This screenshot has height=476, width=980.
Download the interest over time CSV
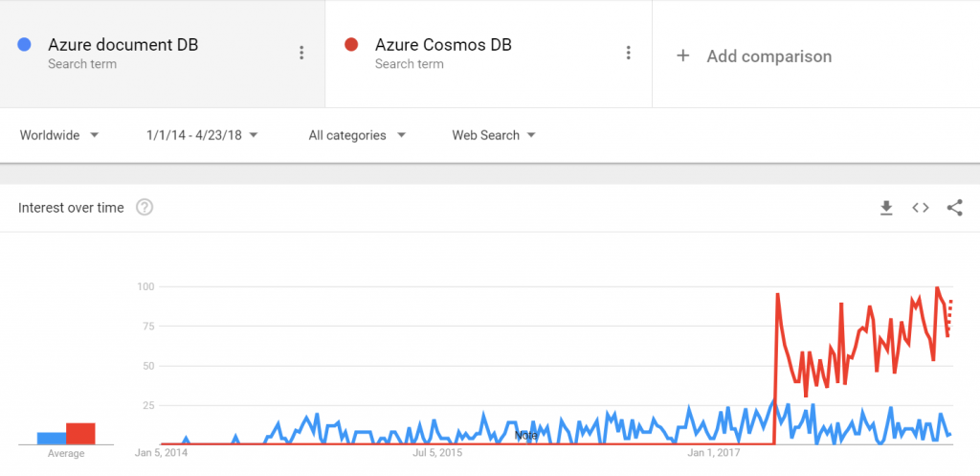886,208
